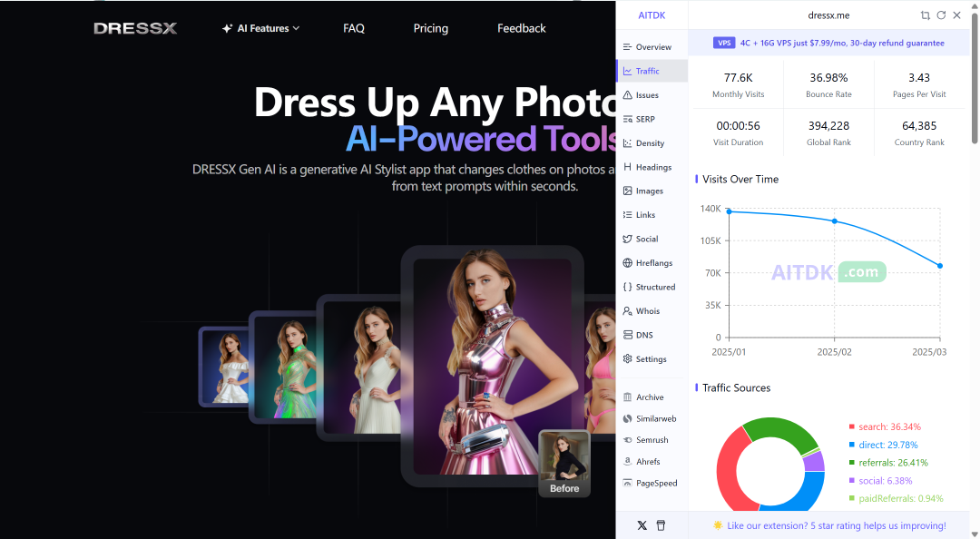Toggle the search legend entry in Traffic Sources
Image resolution: width=980 pixels, height=539 pixels.
pos(885,426)
